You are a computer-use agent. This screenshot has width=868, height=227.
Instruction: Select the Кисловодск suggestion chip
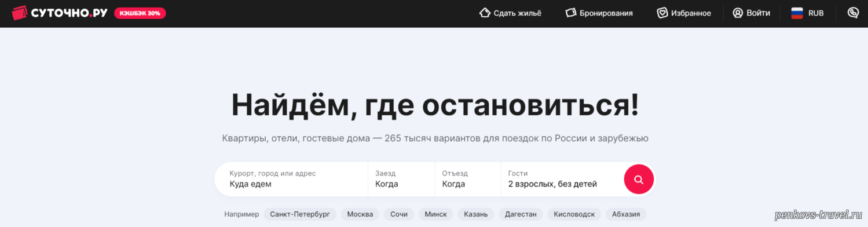pyautogui.click(x=574, y=214)
